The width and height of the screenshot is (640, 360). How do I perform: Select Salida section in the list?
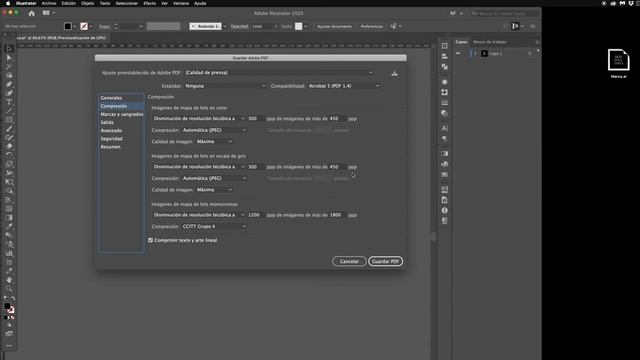click(x=107, y=122)
